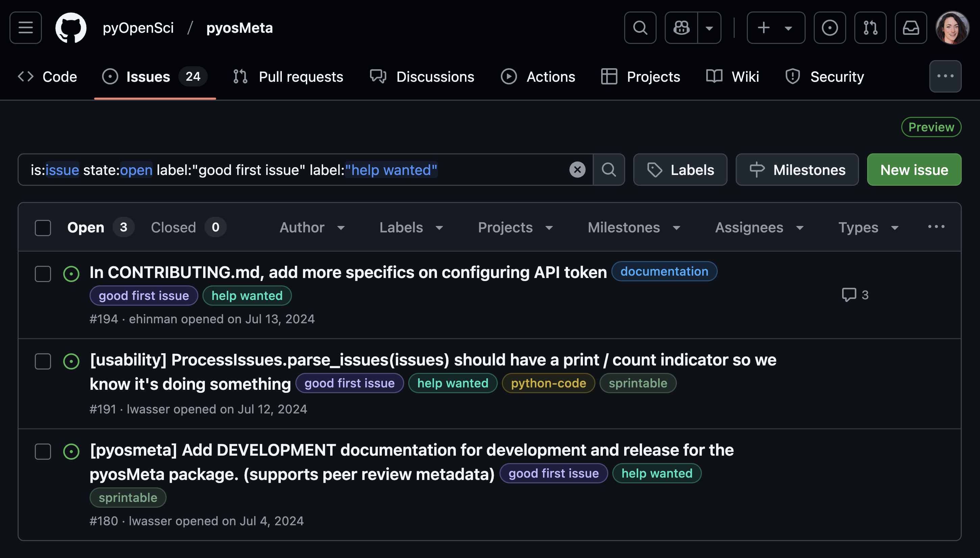The image size is (980, 558).
Task: Click author ehinman on issue #194
Action: (153, 319)
